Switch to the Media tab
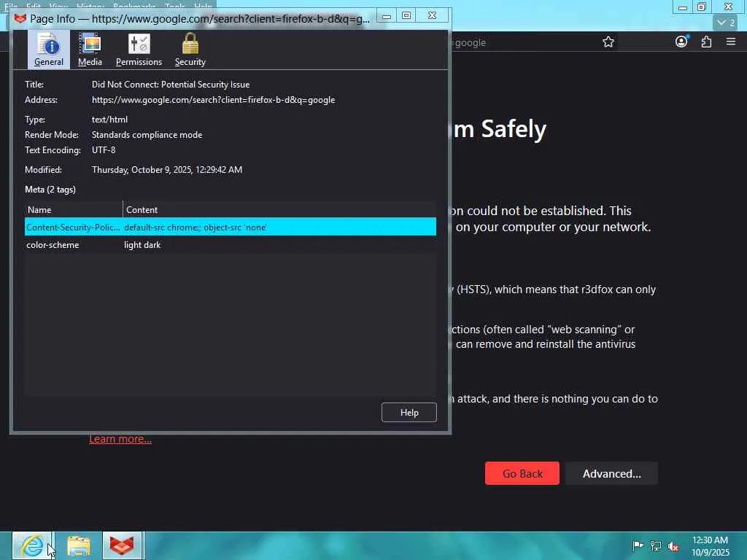Image resolution: width=747 pixels, height=560 pixels. pyautogui.click(x=90, y=50)
